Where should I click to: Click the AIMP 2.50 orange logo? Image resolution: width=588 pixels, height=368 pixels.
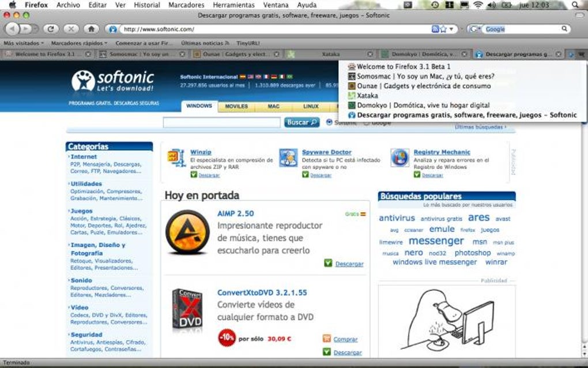[187, 232]
